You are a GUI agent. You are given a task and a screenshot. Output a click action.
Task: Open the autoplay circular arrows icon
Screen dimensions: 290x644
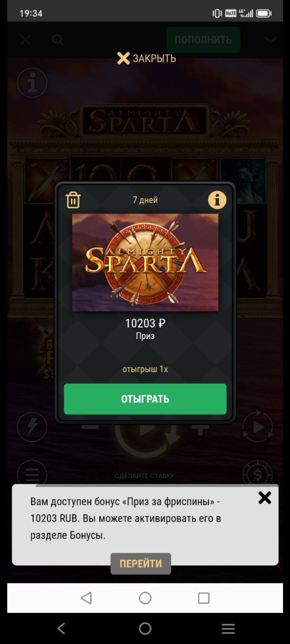(x=257, y=427)
